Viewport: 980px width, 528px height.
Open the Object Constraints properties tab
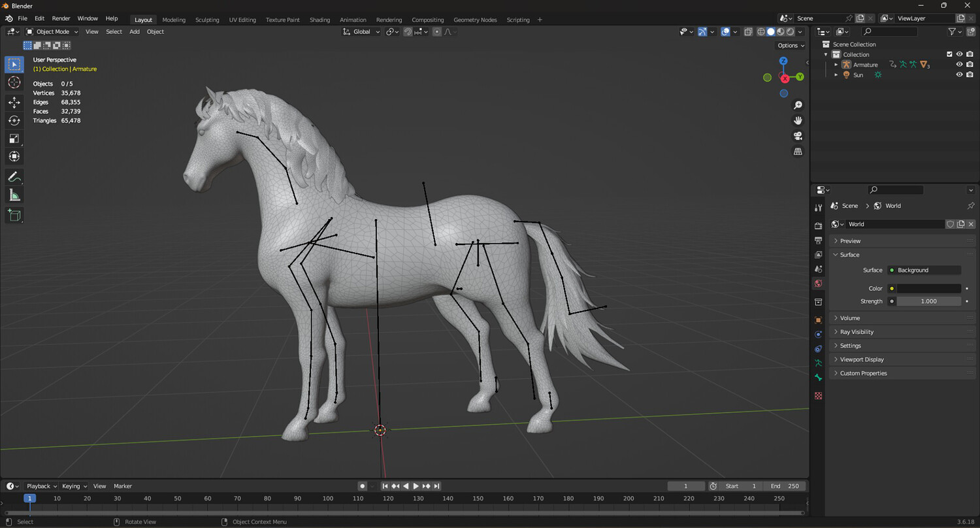pos(819,349)
